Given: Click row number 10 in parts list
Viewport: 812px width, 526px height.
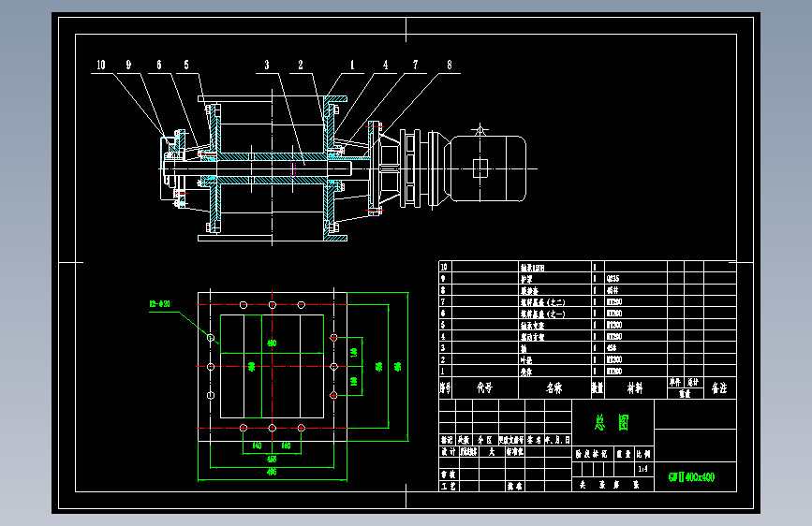Looking at the screenshot, I should coord(444,267).
